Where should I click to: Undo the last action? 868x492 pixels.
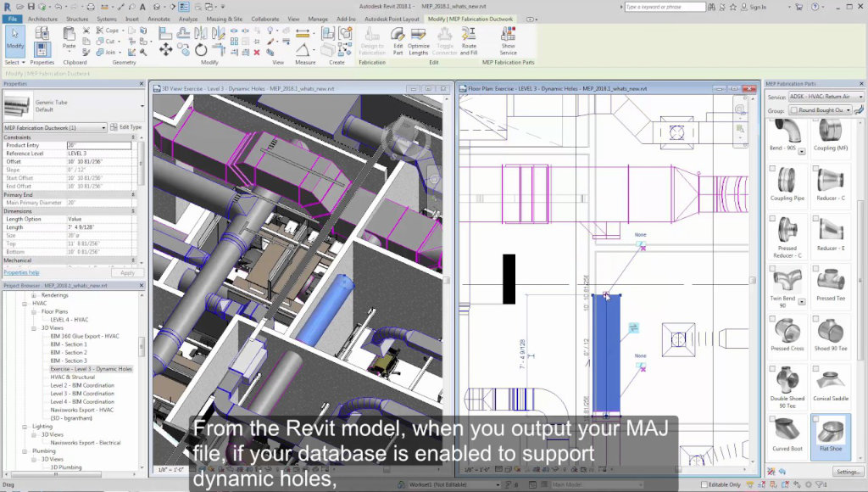(x=58, y=7)
